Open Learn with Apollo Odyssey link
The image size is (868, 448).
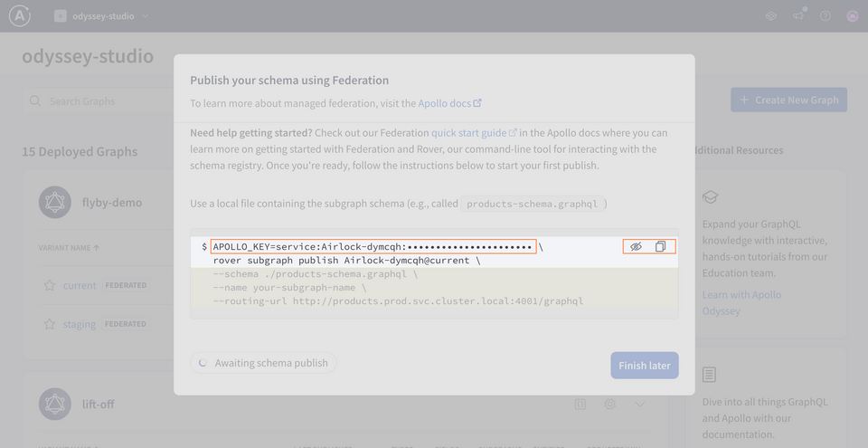click(x=741, y=302)
